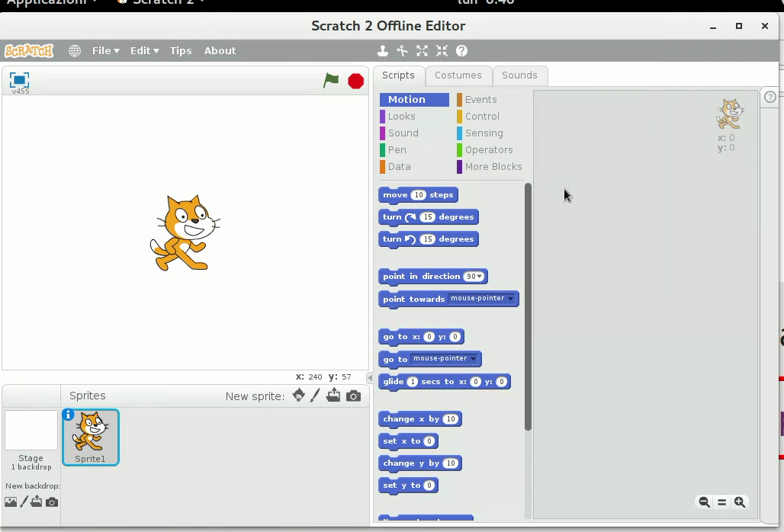The width and height of the screenshot is (784, 532).
Task: Open the language globe menu
Action: click(x=75, y=51)
